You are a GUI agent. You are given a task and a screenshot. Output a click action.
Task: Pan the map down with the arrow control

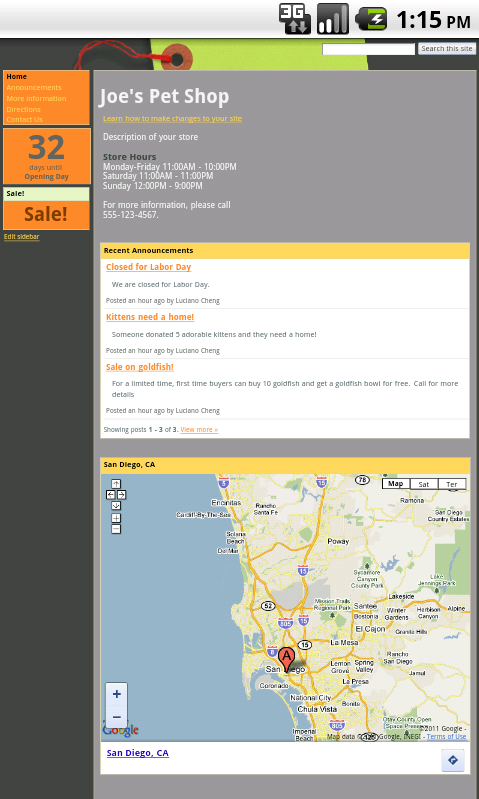coord(116,505)
